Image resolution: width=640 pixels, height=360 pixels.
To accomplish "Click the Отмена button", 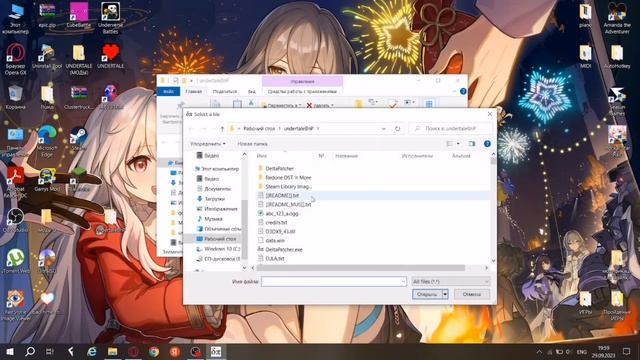I will pyautogui.click(x=471, y=294).
